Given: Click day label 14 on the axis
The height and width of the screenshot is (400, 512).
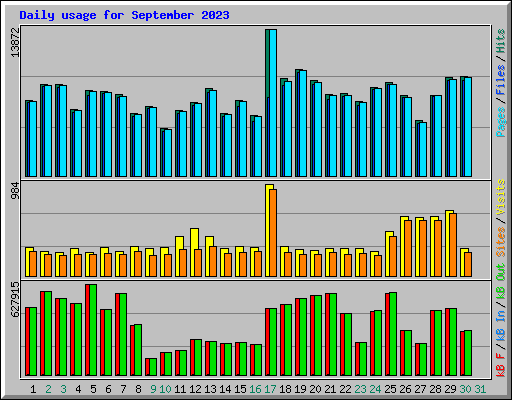Looking at the screenshot, I should tap(225, 389).
